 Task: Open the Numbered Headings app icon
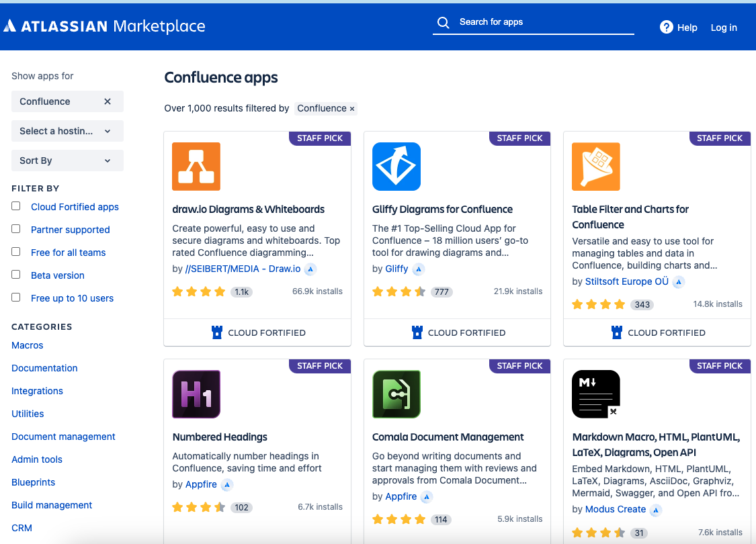coord(196,394)
